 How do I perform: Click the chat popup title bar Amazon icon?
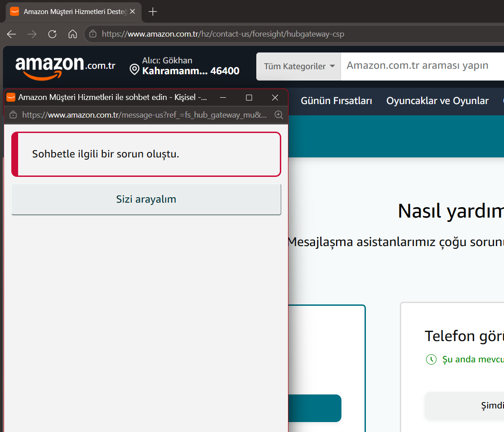coord(11,97)
